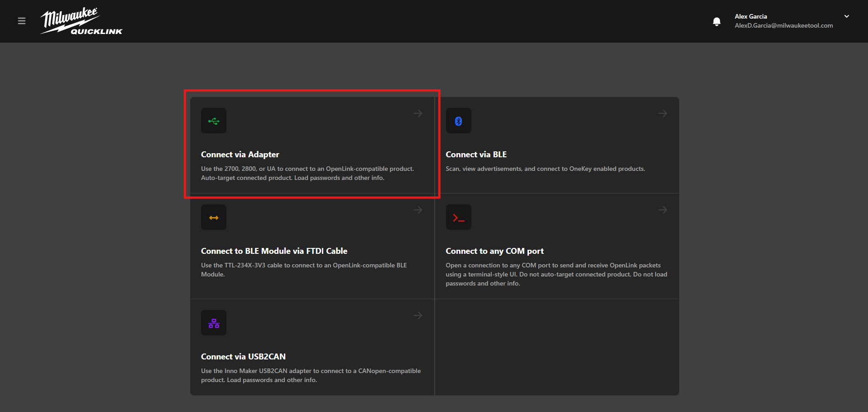The image size is (868, 412).
Task: Open Connect via BLE arrow
Action: click(x=663, y=113)
